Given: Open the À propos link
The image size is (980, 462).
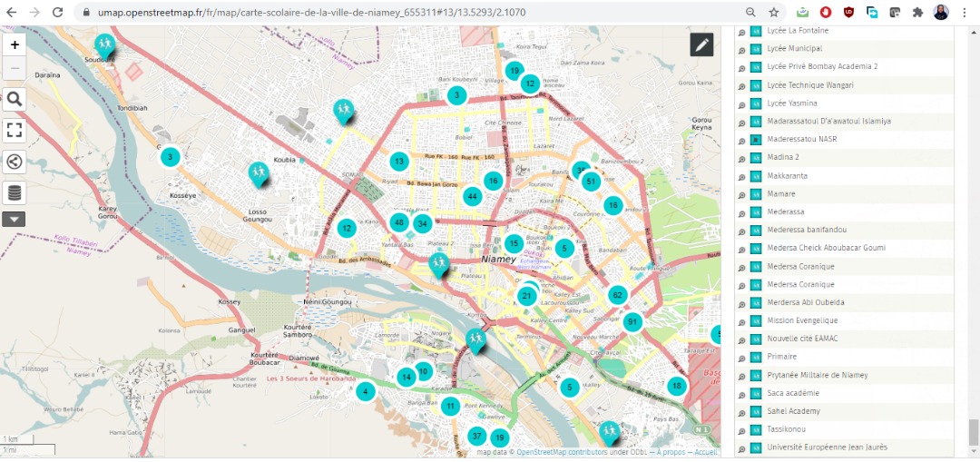Looking at the screenshot, I should click(673, 453).
